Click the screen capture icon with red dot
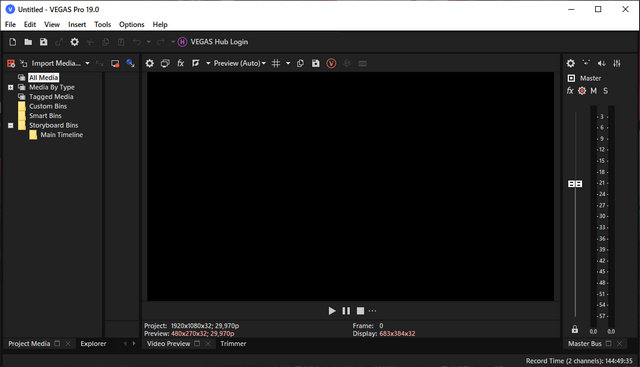This screenshot has width=640, height=367. pyautogui.click(x=115, y=63)
